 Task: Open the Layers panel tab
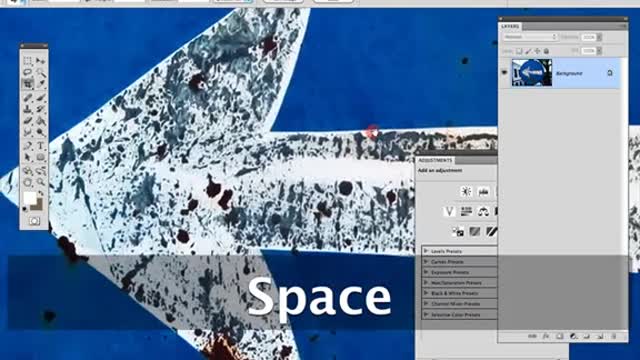[x=510, y=26]
